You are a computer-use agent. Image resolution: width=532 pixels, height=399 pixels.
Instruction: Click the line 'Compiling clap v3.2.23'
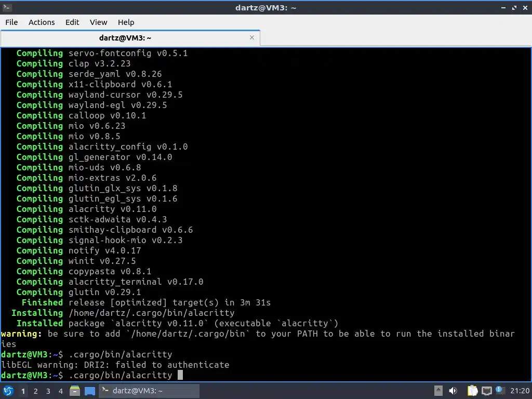coord(73,63)
